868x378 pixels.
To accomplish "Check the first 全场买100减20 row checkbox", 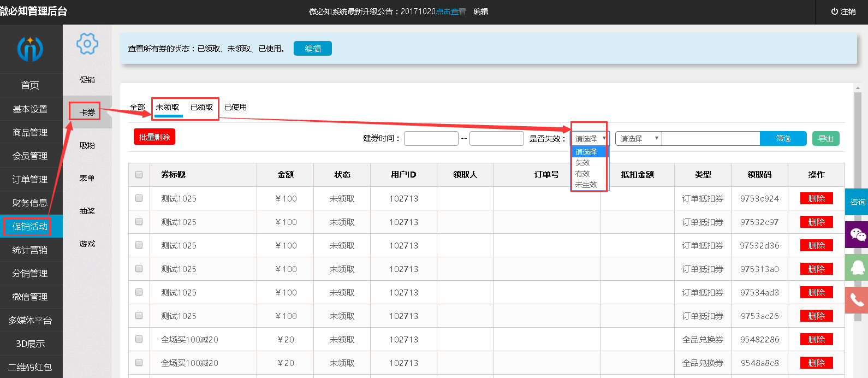I will point(139,339).
